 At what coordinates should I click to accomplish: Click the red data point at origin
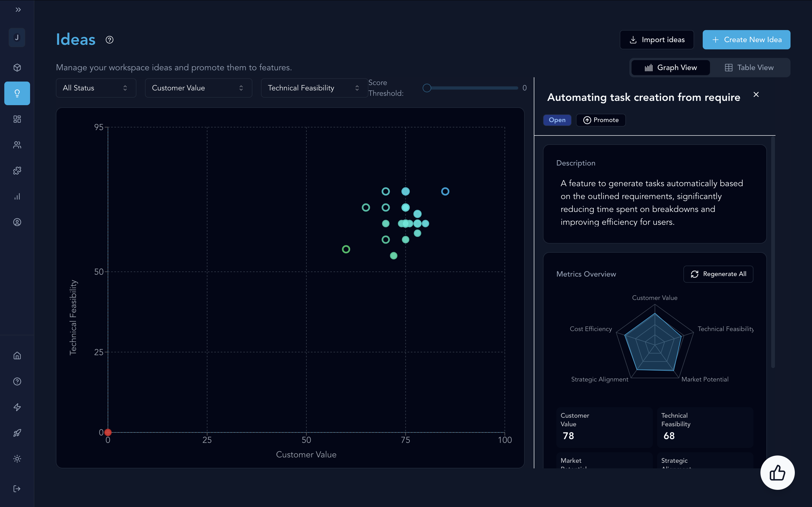[x=108, y=432]
